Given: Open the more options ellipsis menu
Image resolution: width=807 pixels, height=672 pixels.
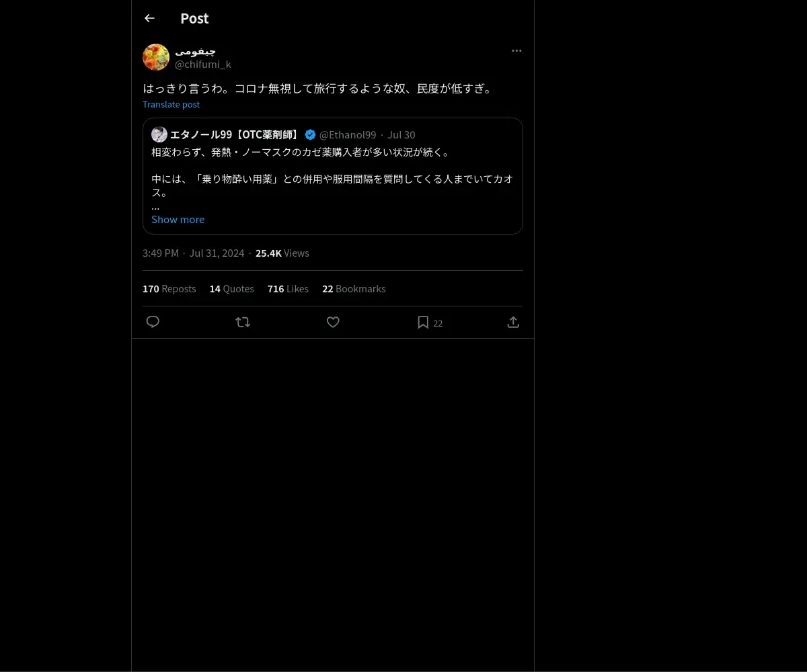Looking at the screenshot, I should (x=516, y=50).
